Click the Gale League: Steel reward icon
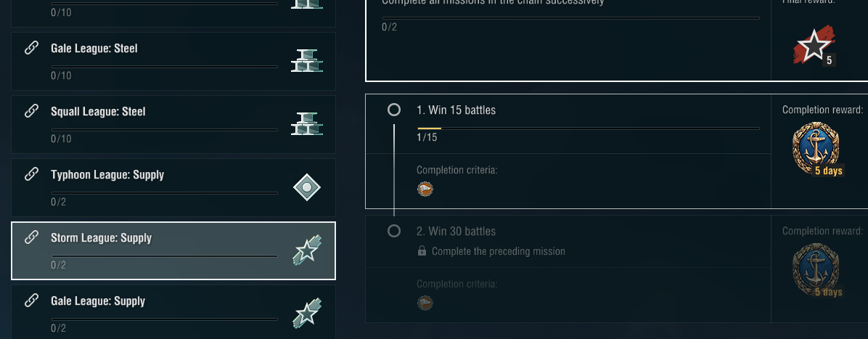This screenshot has height=339, width=868. pyautogui.click(x=306, y=61)
